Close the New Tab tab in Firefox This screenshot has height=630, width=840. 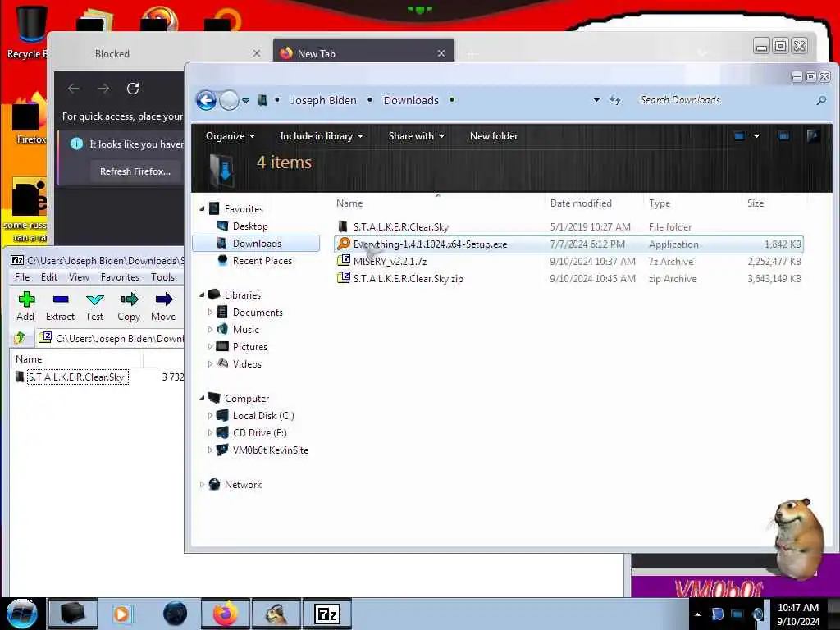tap(441, 53)
